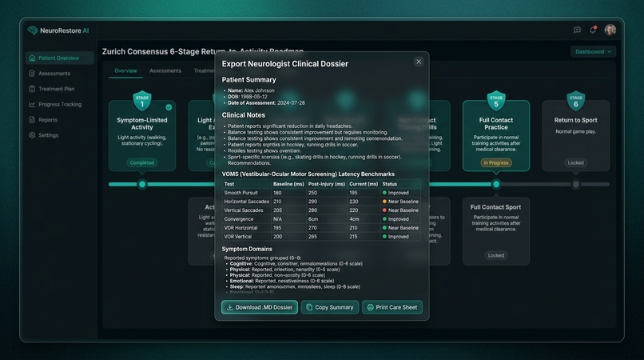Click the Treatment Plan clipboard icon
644x360 pixels.
click(x=32, y=89)
